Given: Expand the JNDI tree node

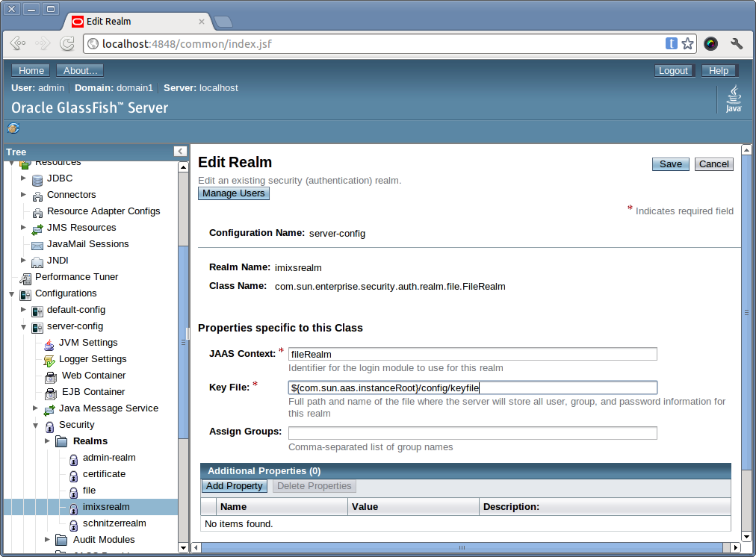Looking at the screenshot, I should (x=23, y=260).
